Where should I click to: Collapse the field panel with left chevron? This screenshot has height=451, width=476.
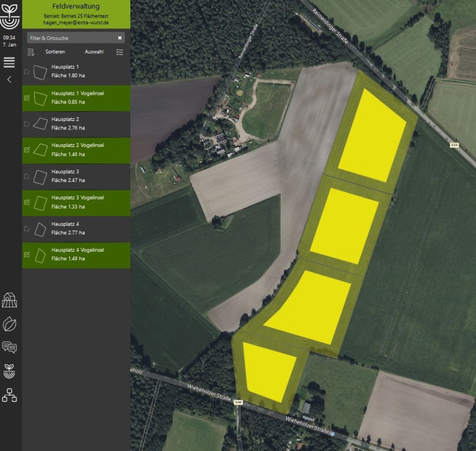9,80
